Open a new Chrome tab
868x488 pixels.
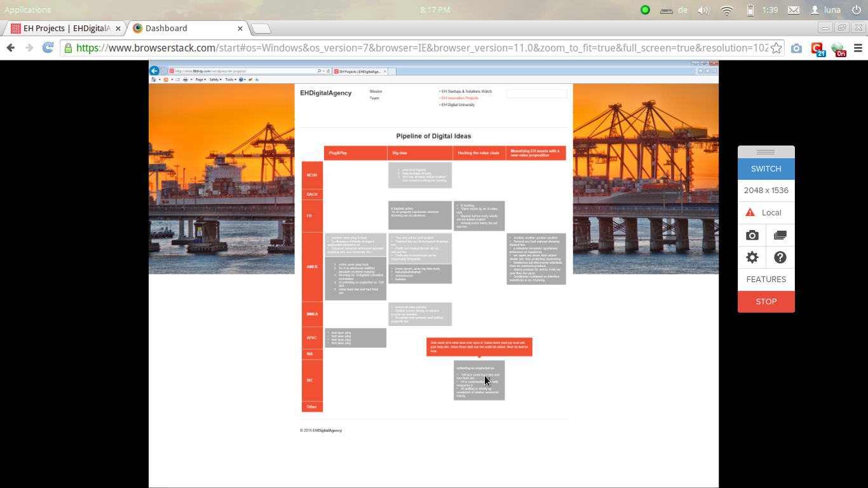coord(261,29)
